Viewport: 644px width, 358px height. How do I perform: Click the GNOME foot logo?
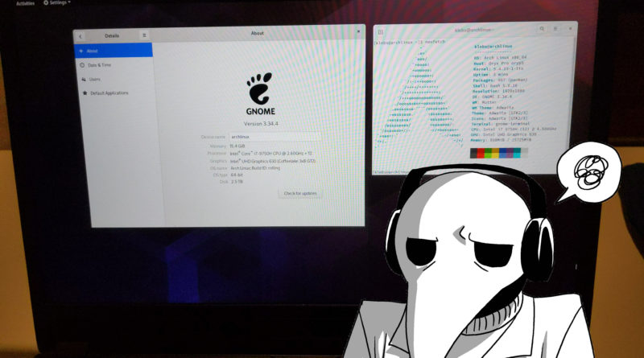(x=259, y=88)
